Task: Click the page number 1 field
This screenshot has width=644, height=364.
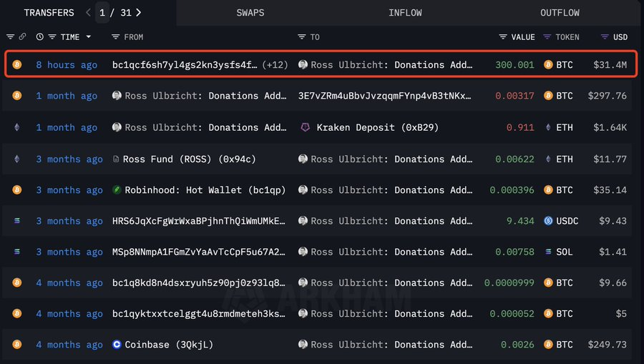Action: 102,13
